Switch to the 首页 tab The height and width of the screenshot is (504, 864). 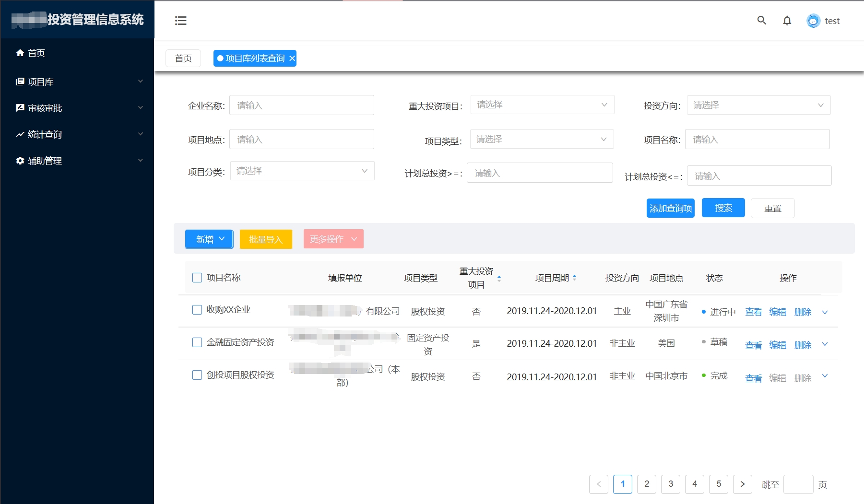tap(183, 58)
